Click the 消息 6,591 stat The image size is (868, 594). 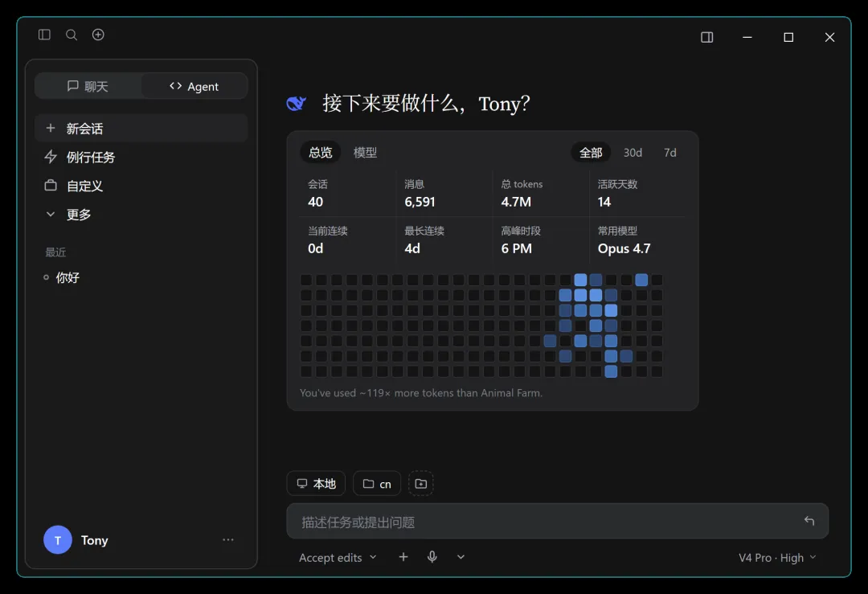(x=444, y=193)
